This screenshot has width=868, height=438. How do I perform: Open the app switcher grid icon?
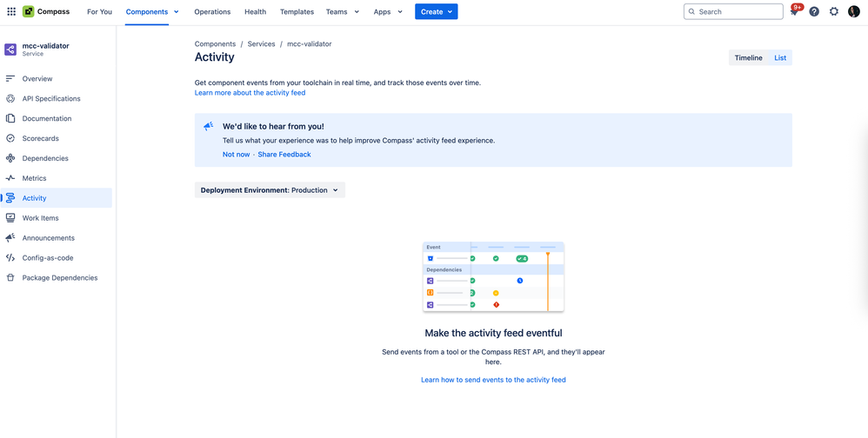click(x=11, y=12)
